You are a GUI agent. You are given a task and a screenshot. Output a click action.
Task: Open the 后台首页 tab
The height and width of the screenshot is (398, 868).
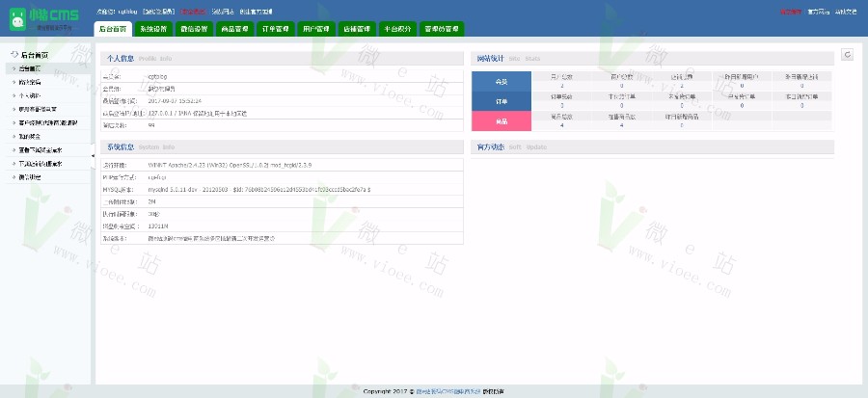click(113, 29)
